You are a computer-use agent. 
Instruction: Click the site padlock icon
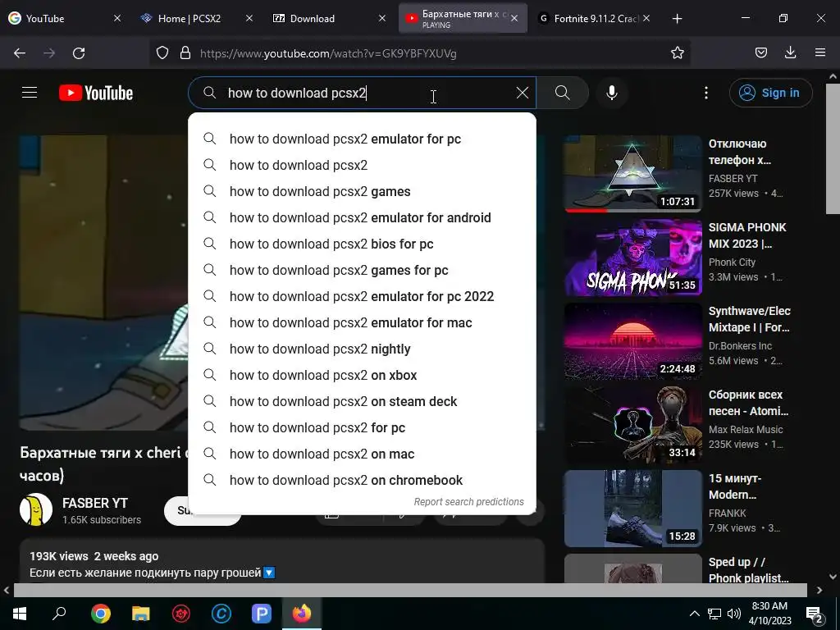[x=185, y=53]
